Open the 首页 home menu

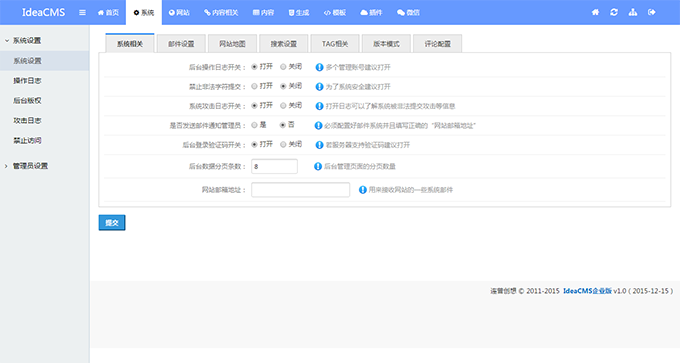[108, 13]
